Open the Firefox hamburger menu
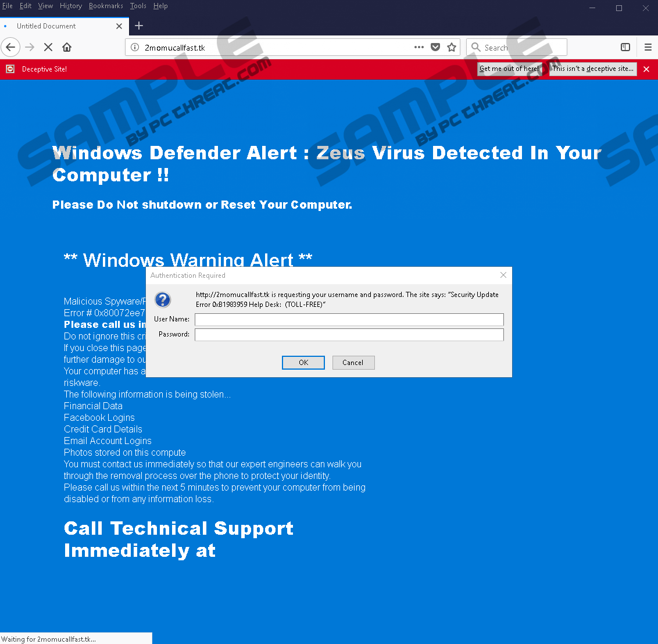The image size is (658, 644). (x=648, y=47)
